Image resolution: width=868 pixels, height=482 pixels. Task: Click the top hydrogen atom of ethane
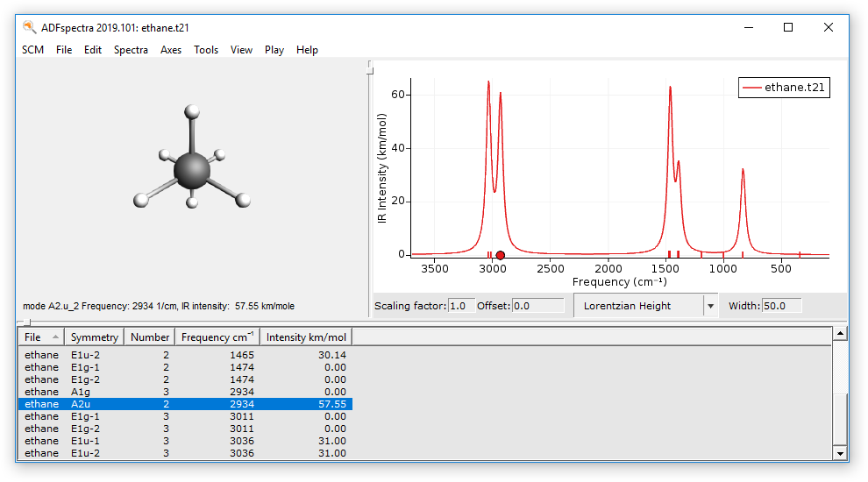191,111
